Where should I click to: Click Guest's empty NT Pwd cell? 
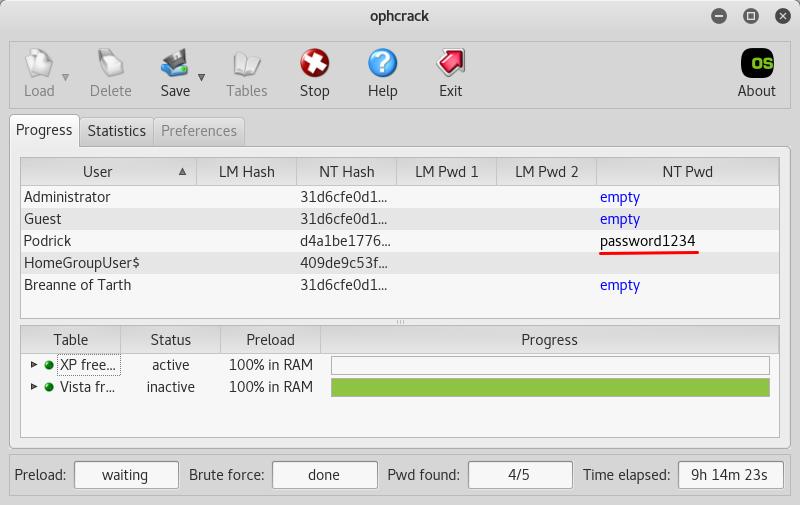pyautogui.click(x=620, y=219)
